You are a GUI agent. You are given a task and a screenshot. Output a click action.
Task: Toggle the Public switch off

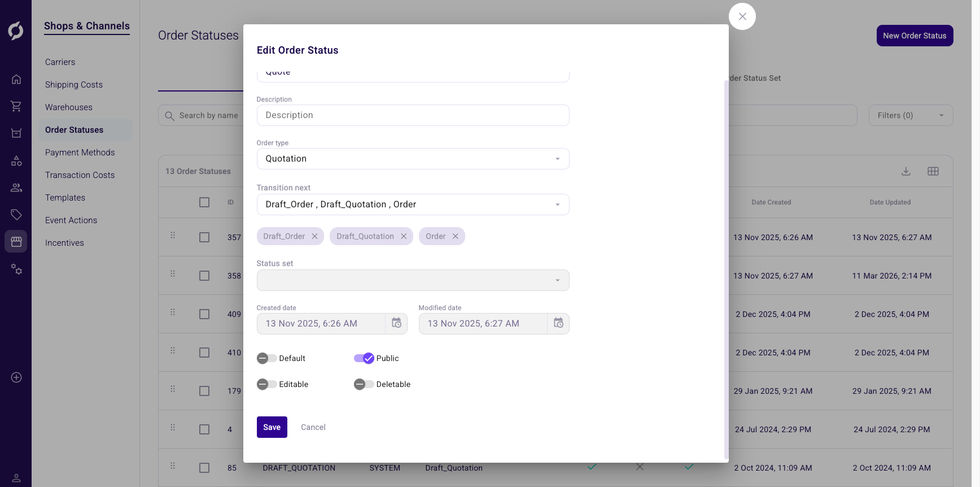[364, 358]
